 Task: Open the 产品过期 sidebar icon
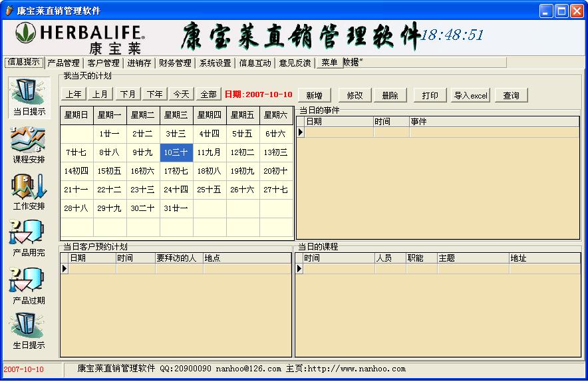29,286
